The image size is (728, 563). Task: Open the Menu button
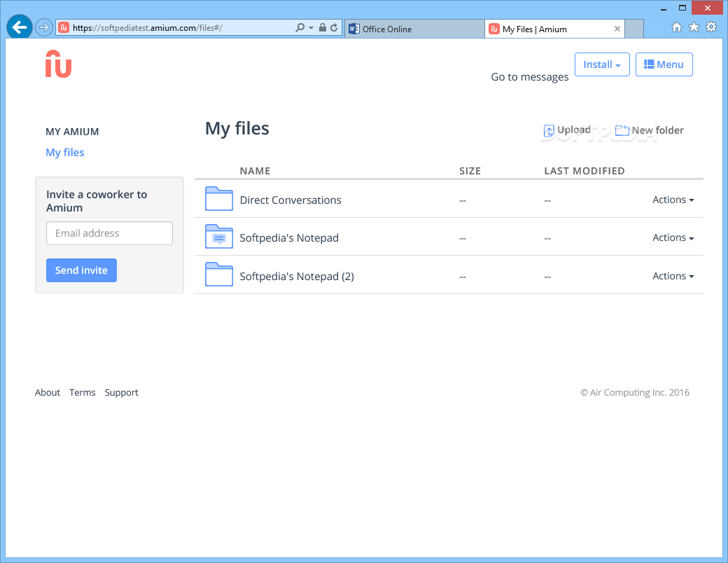(x=664, y=64)
